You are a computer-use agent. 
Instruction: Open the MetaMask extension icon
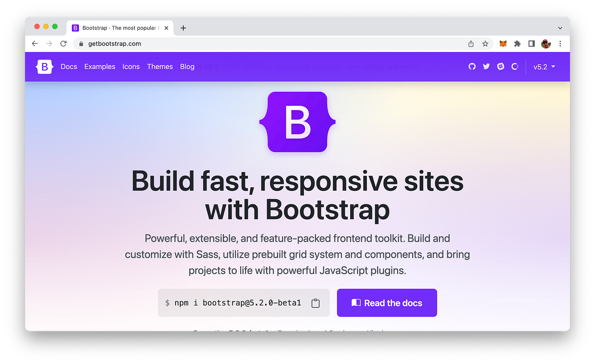(x=503, y=43)
